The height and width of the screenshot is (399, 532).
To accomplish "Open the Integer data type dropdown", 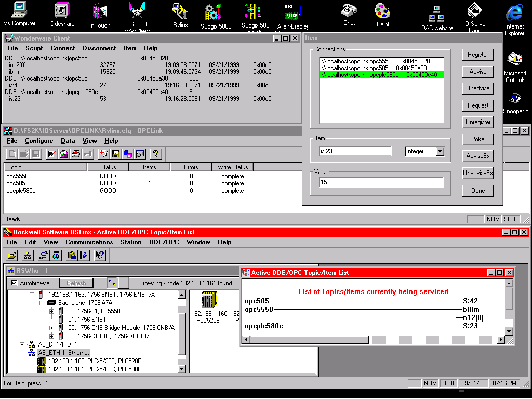I will 440,151.
